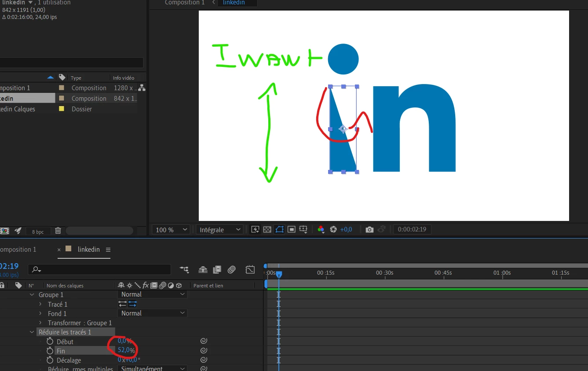Open the RGB channel display menu
This screenshot has width=588, height=371.
321,230
